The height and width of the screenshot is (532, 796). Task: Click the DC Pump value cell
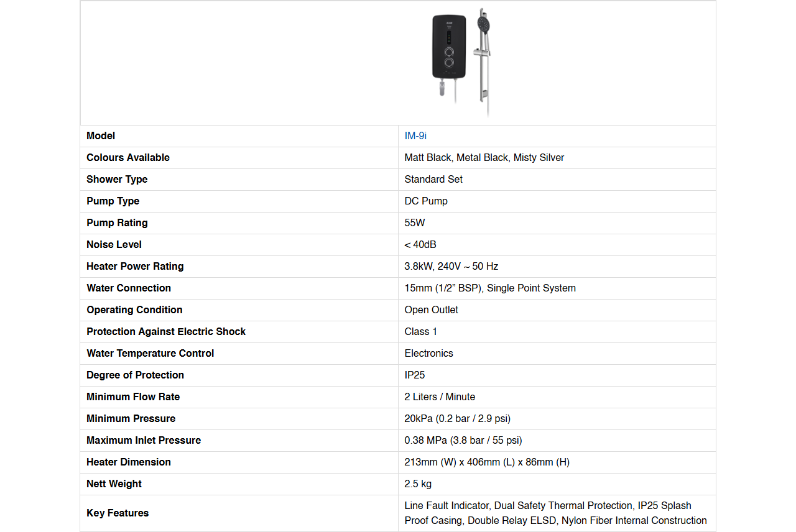click(x=426, y=201)
